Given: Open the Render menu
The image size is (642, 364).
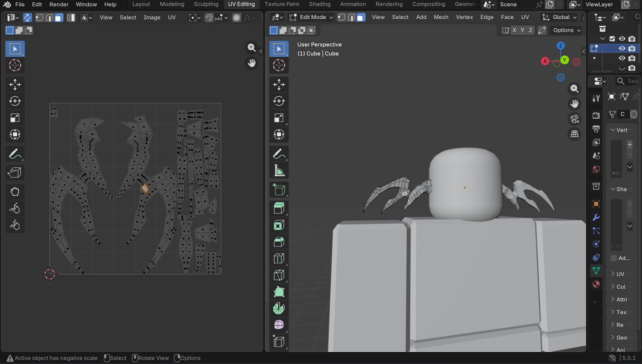Looking at the screenshot, I should click(x=59, y=4).
